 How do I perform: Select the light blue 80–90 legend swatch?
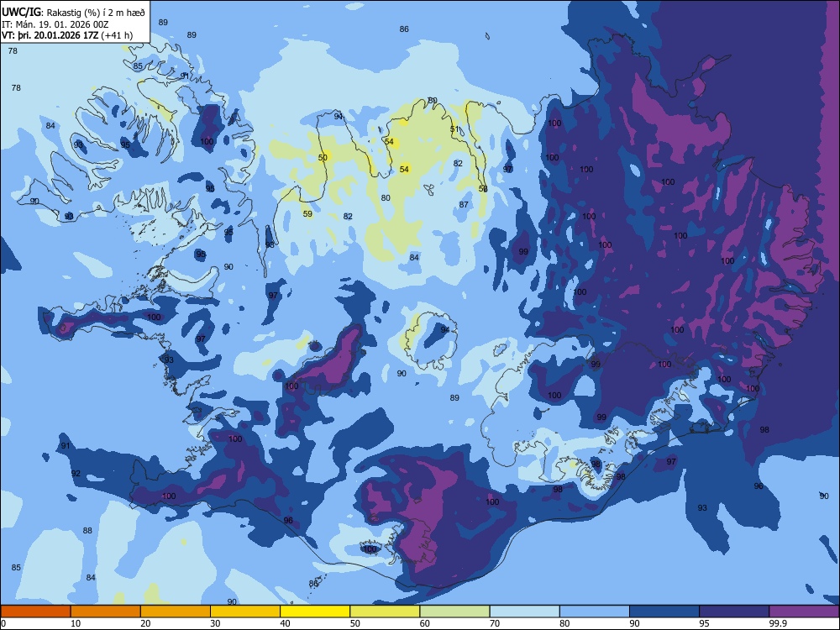coord(595,612)
